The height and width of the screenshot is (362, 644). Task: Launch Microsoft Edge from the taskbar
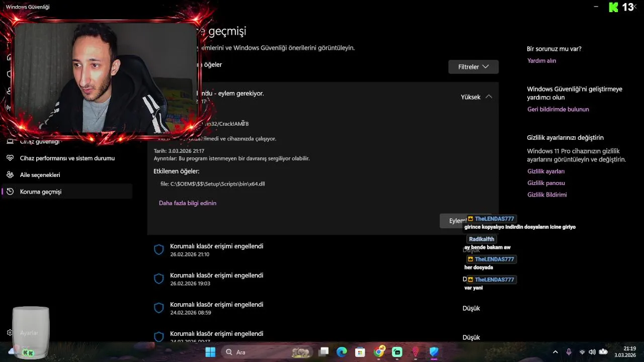tap(342, 352)
